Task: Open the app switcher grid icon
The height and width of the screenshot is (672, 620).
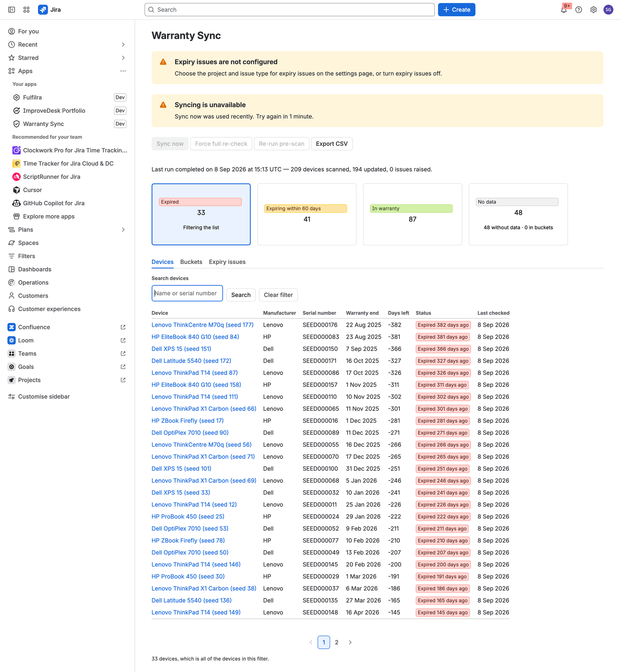Action: (26, 10)
